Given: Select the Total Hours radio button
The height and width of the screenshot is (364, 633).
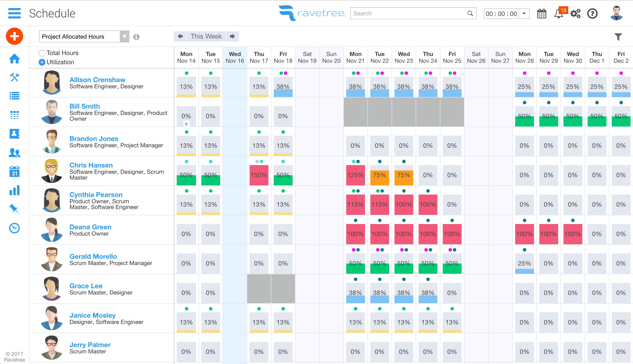Looking at the screenshot, I should [x=42, y=53].
